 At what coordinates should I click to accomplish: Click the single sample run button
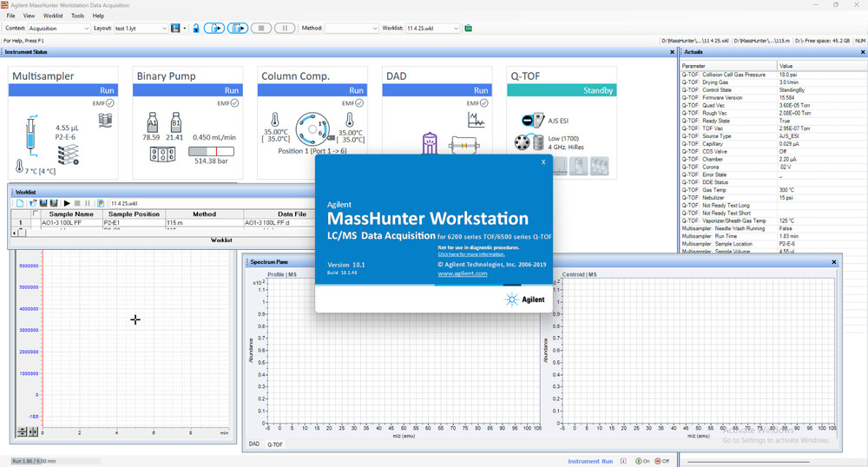click(x=214, y=29)
